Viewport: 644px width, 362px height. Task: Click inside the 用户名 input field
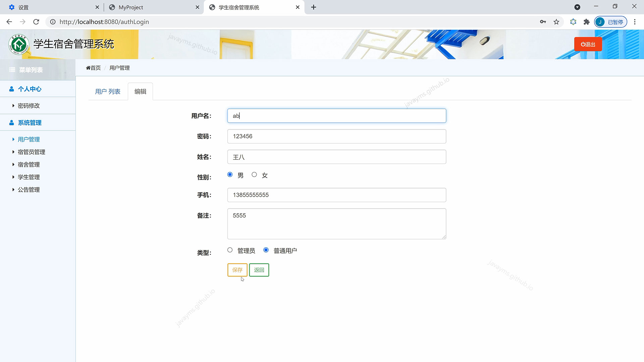pos(336,116)
